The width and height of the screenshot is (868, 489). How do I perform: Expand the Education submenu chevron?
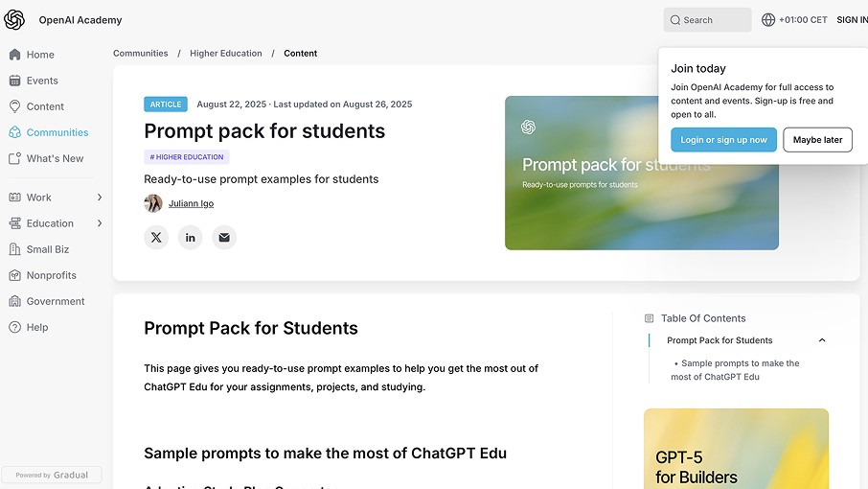tap(100, 223)
